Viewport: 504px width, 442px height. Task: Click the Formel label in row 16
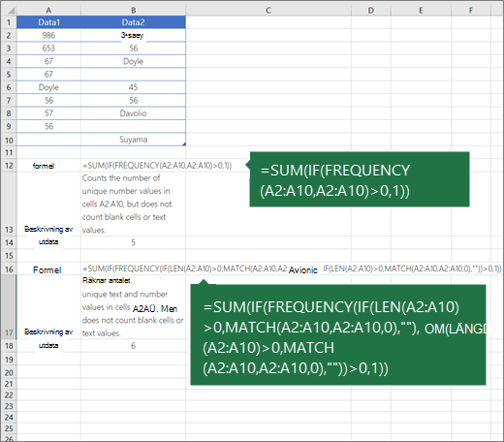click(47, 269)
